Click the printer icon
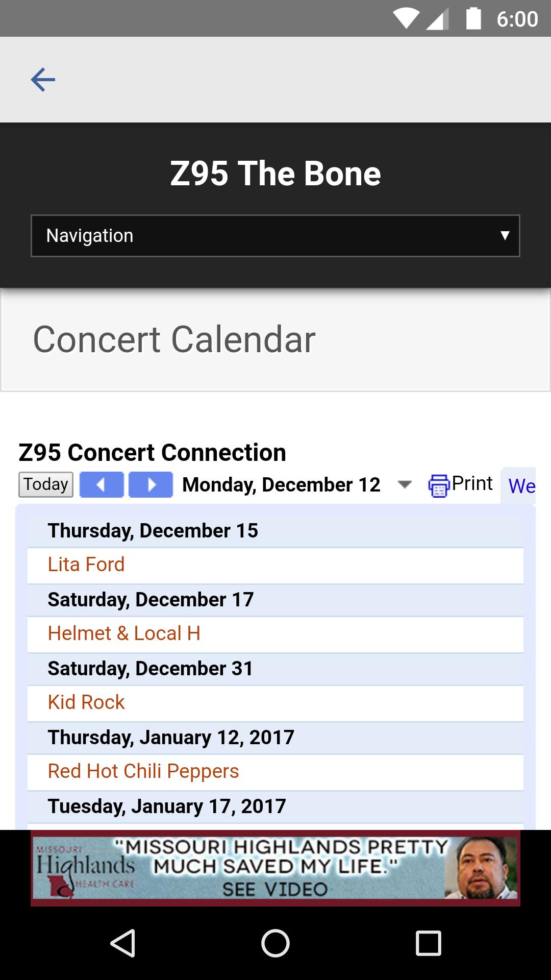The image size is (551, 980). [438, 485]
